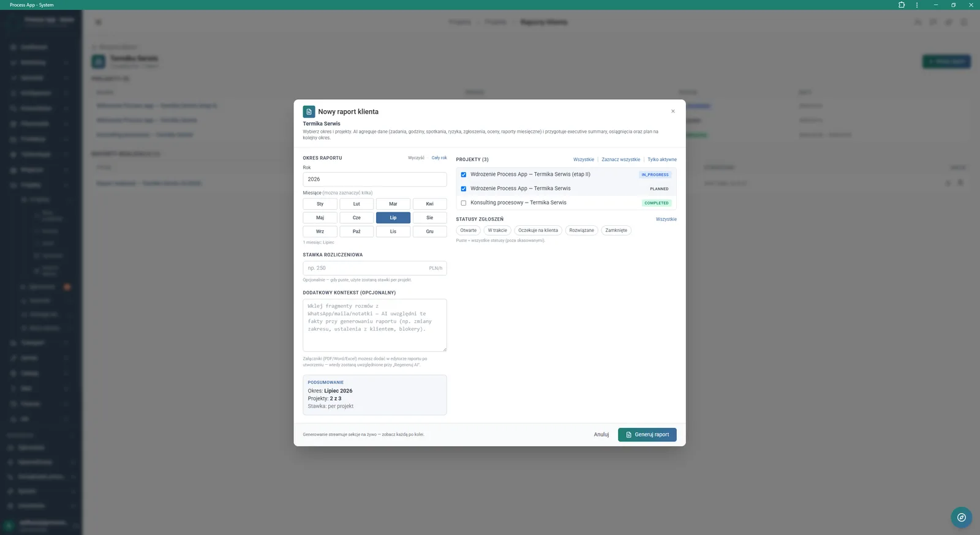Select month Maj

pos(320,218)
